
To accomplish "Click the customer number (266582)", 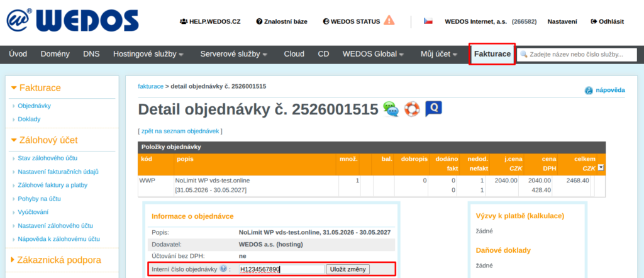I will [x=524, y=21].
